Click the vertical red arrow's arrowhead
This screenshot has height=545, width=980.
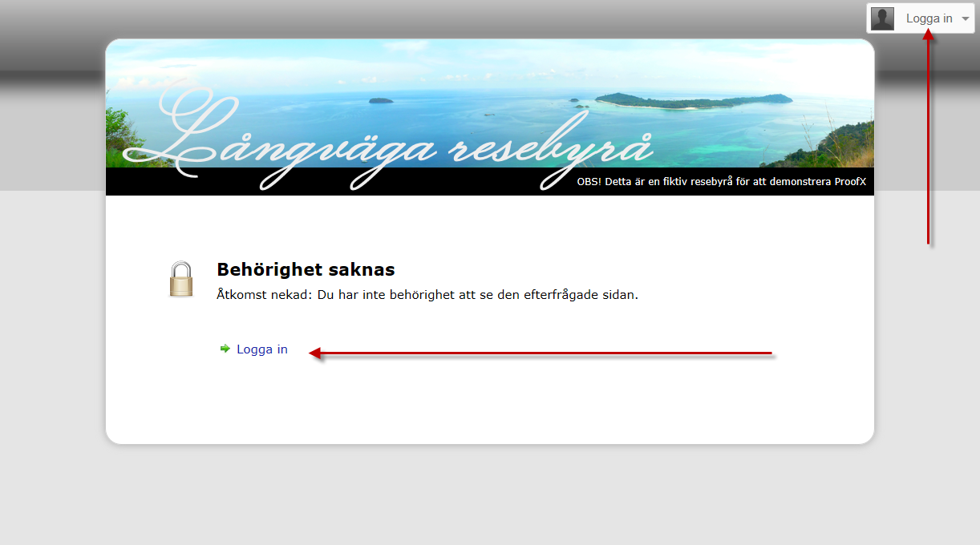point(928,35)
